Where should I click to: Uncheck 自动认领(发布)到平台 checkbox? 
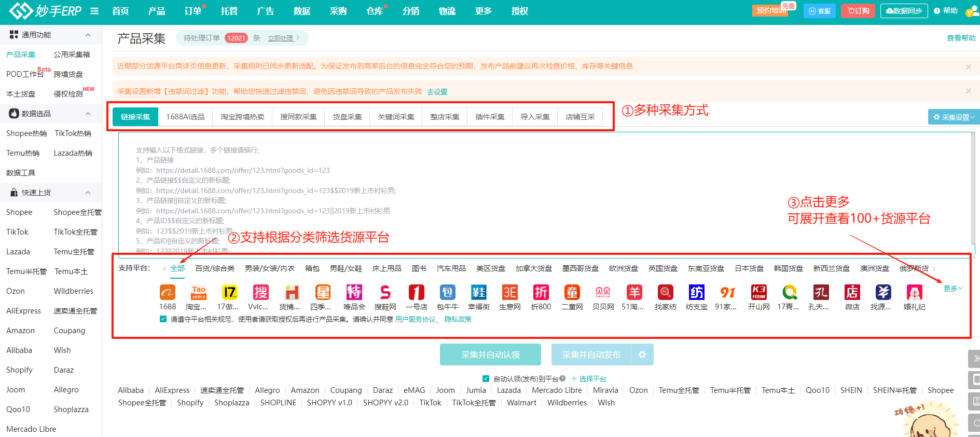(x=486, y=379)
